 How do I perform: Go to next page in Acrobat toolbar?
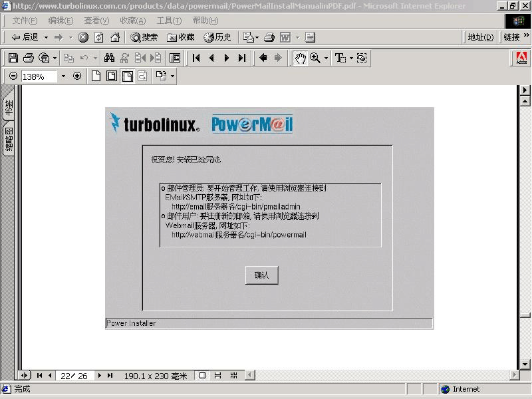tap(227, 58)
